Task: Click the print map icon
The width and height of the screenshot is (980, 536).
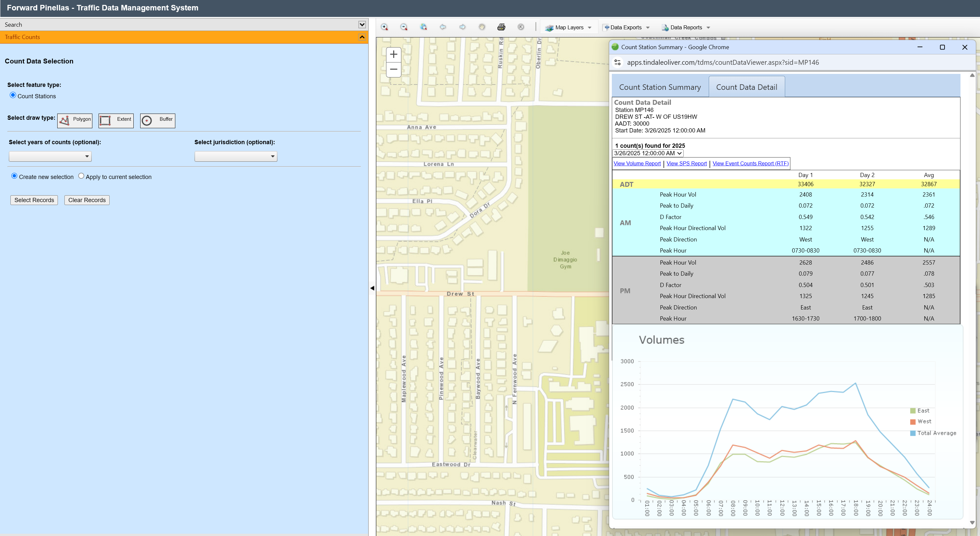Action: [x=502, y=27]
